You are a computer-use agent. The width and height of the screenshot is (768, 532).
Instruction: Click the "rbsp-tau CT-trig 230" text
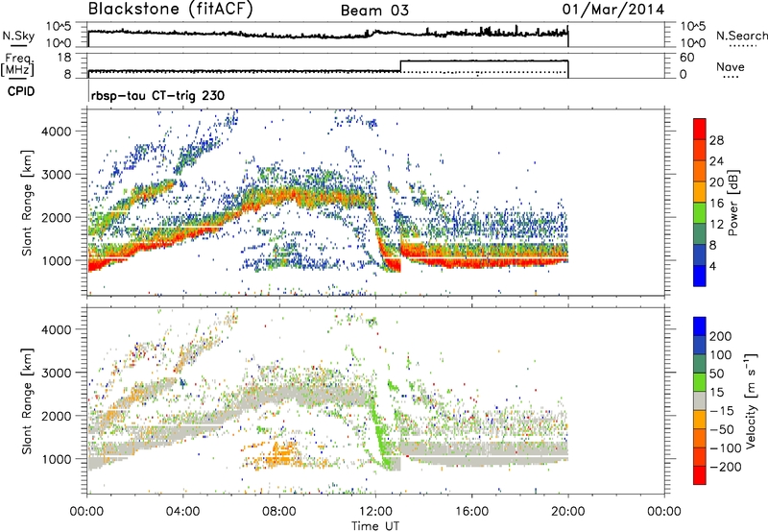pos(157,95)
